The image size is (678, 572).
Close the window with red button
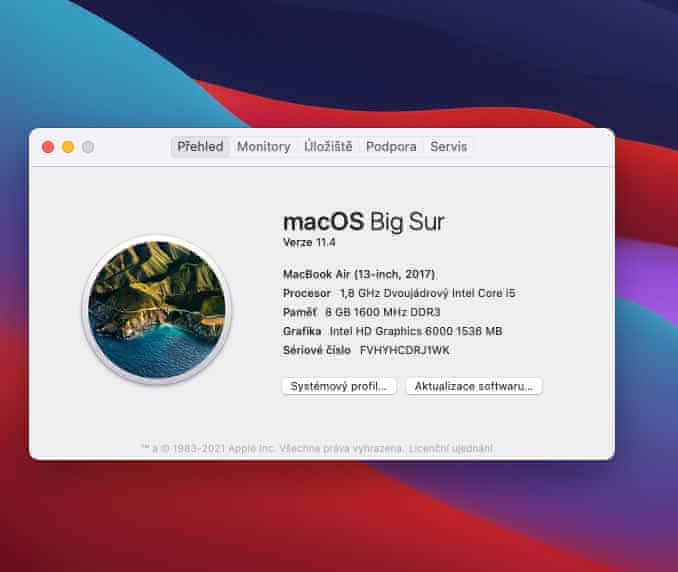click(48, 147)
